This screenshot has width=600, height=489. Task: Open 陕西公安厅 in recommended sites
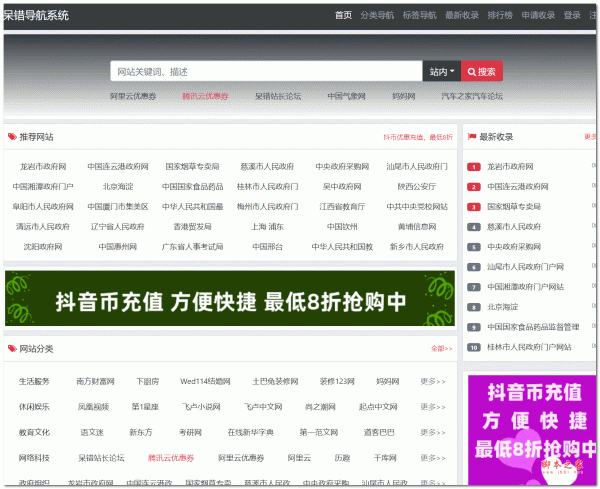click(417, 186)
